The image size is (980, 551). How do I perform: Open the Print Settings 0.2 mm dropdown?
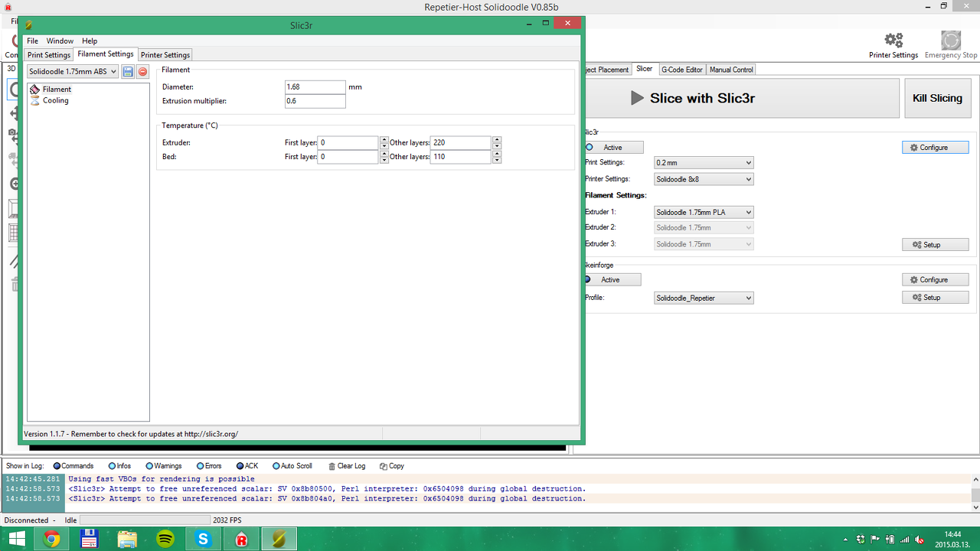click(x=704, y=163)
